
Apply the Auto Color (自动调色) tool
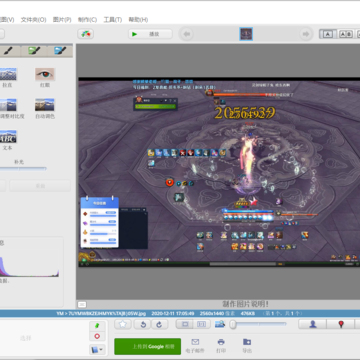pos(45,109)
